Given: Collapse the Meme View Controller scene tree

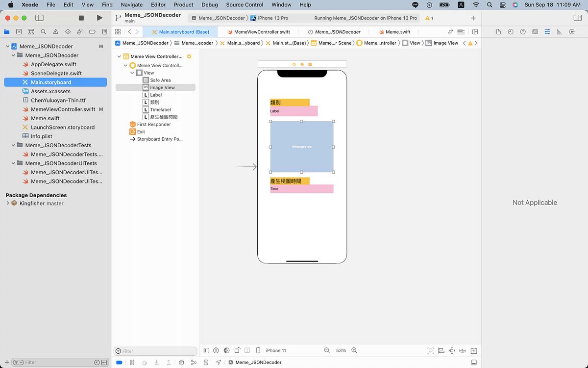Looking at the screenshot, I should pos(119,56).
